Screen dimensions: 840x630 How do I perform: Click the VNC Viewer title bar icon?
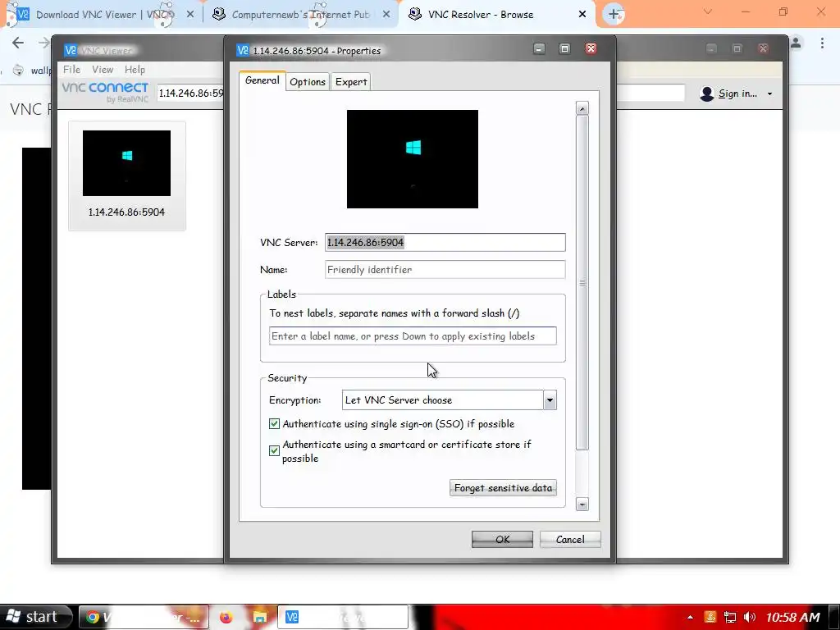[71, 50]
